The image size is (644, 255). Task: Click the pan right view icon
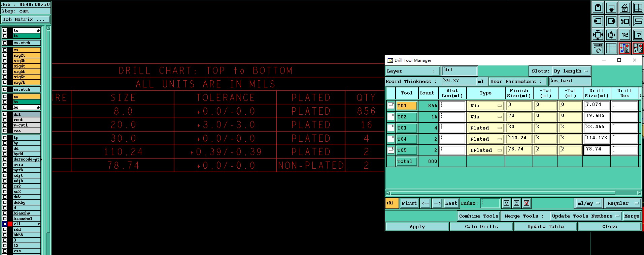click(611, 21)
